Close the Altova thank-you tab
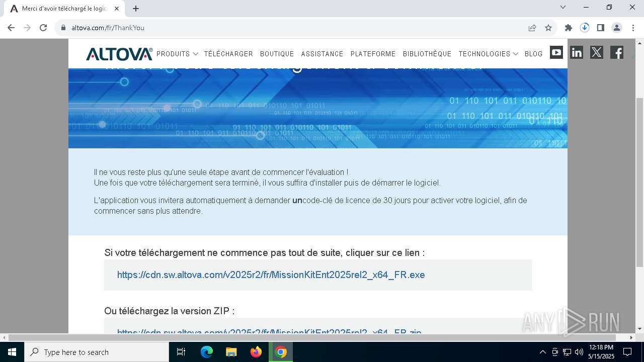This screenshot has height=362, width=644. (117, 9)
